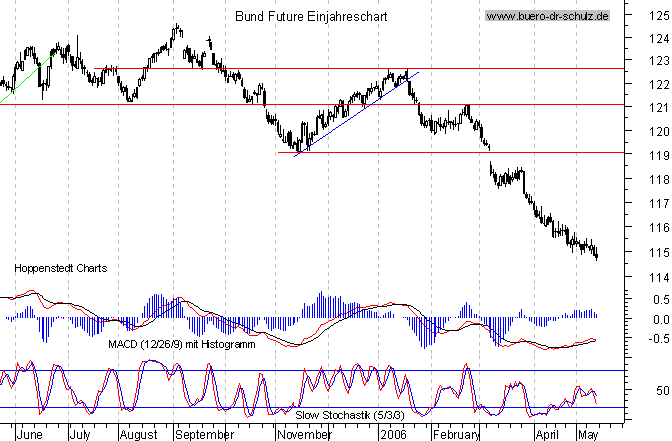This screenshot has height=441, width=672.
Task: Open the www.buero-dr-schulz.de link
Action: pos(547,17)
